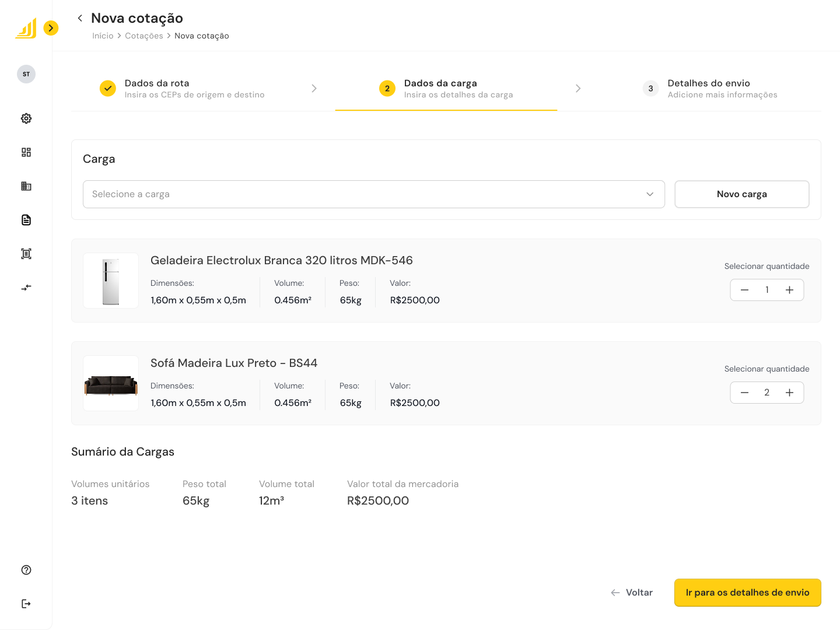Click the transfer arrows icon in sidebar

[x=26, y=288]
